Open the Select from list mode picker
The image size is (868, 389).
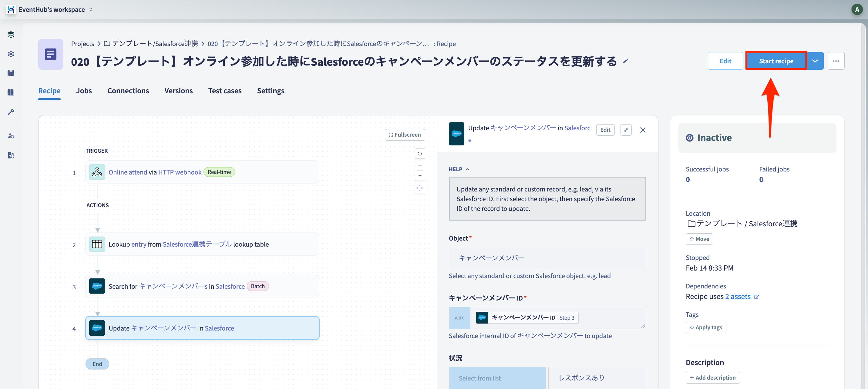click(x=497, y=378)
